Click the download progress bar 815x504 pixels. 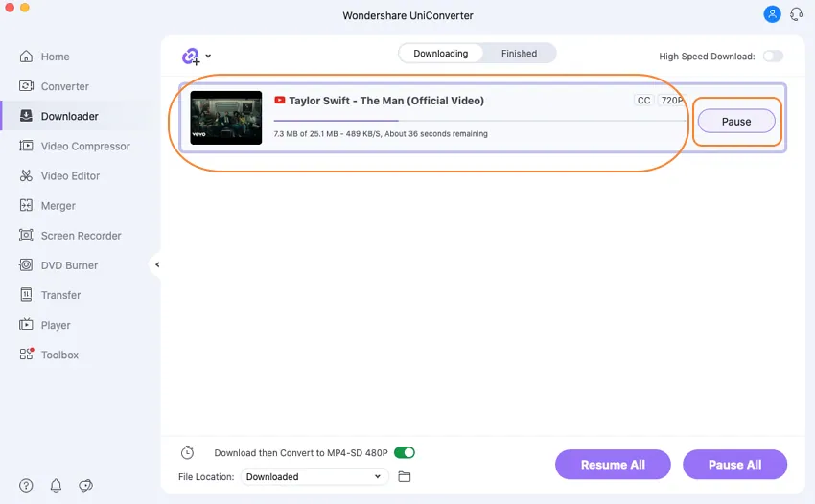click(479, 121)
